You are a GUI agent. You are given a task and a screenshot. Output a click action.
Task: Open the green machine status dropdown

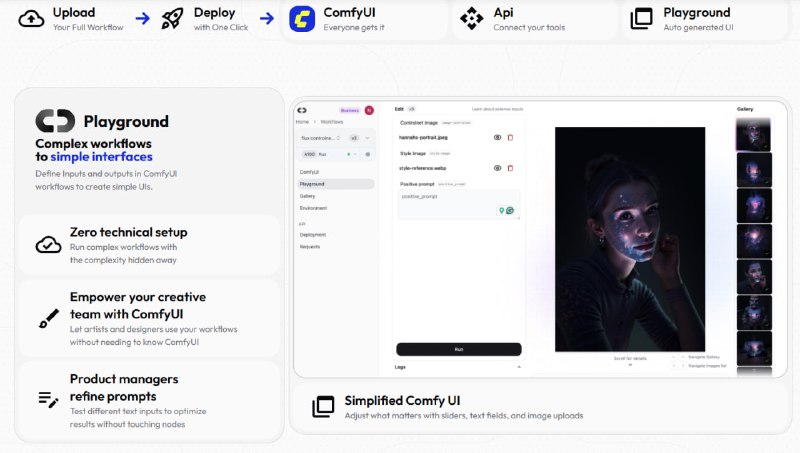click(352, 154)
